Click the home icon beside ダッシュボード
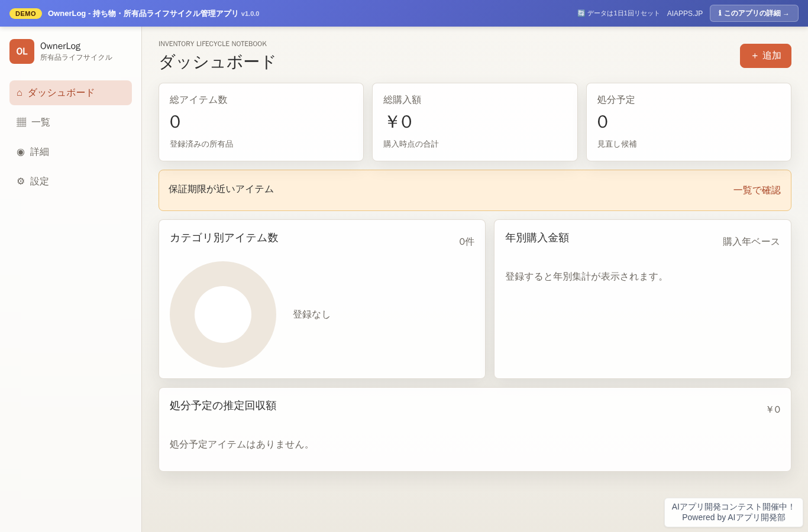808x532 pixels. [x=20, y=93]
